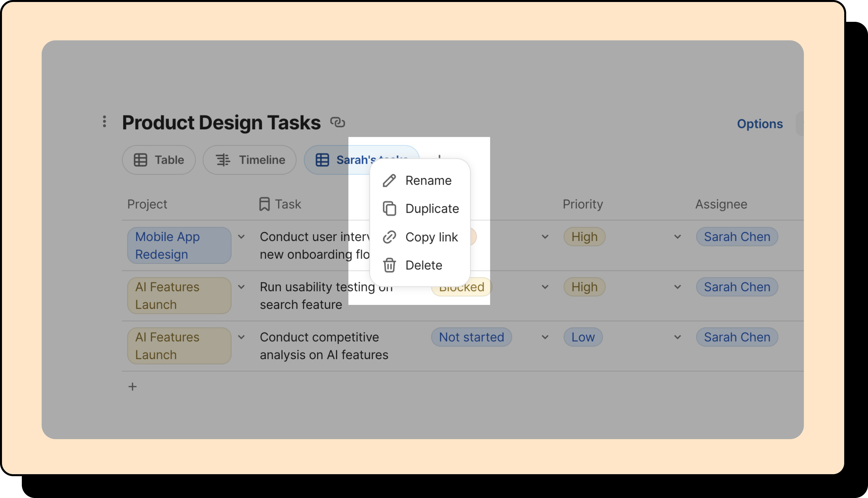868x498 pixels.
Task: Open the Not started status dropdown chevron
Action: point(545,337)
